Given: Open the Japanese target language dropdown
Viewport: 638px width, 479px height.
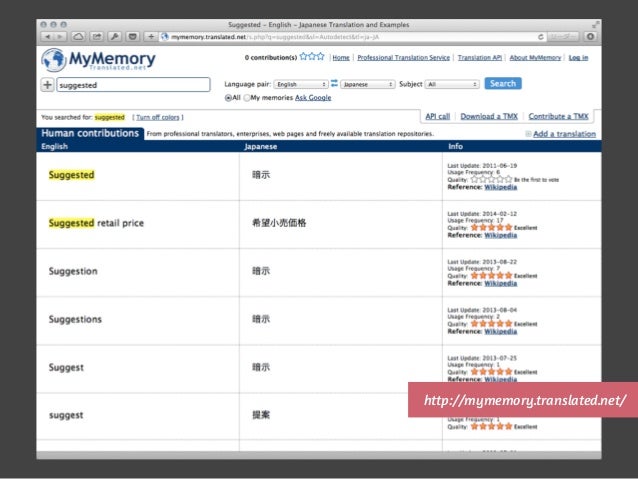Looking at the screenshot, I should coord(367,84).
